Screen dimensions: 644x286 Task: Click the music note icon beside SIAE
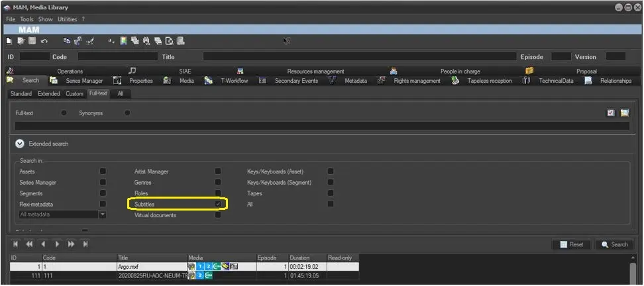point(133,71)
